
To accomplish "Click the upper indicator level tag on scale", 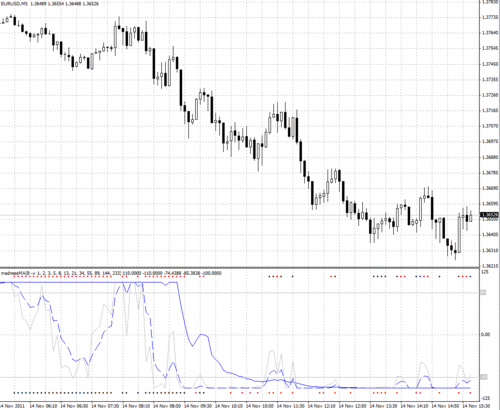I will click(x=483, y=293).
